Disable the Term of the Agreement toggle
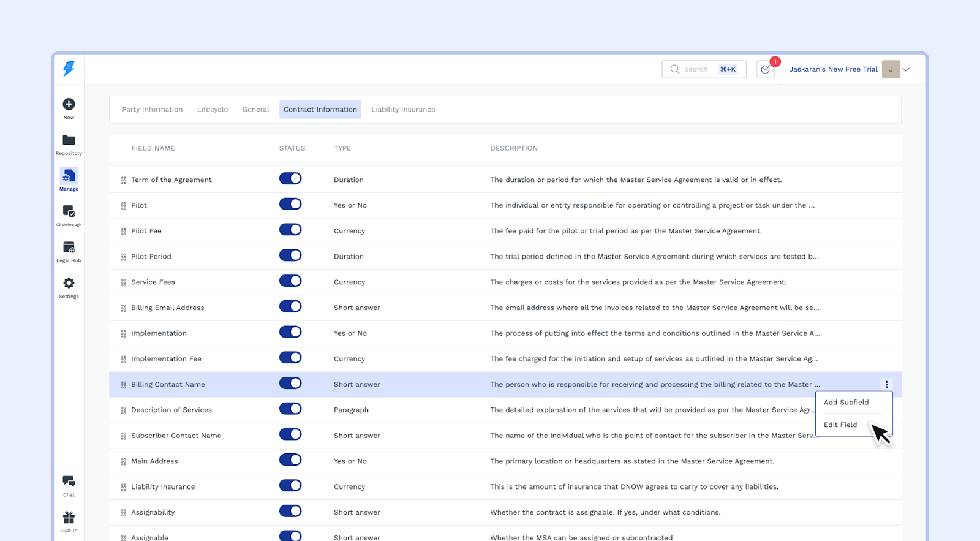 click(290, 179)
